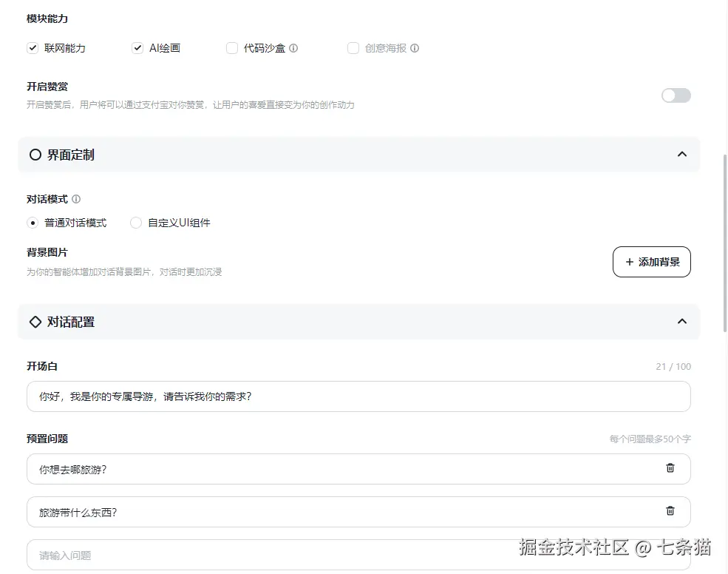Click the info icon beside 代码沙盒
728x574 pixels.
pyautogui.click(x=293, y=48)
